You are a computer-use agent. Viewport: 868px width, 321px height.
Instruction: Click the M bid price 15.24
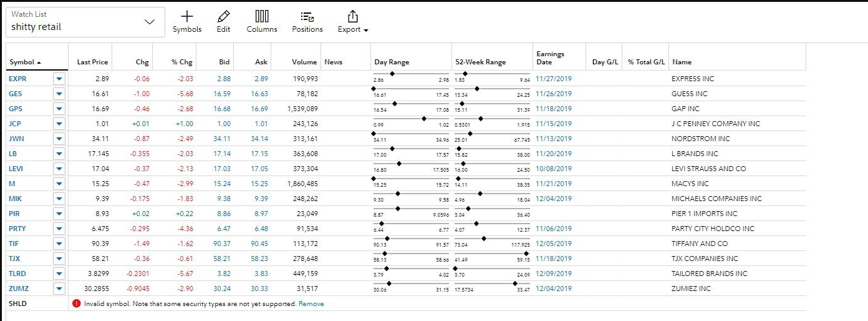click(222, 184)
